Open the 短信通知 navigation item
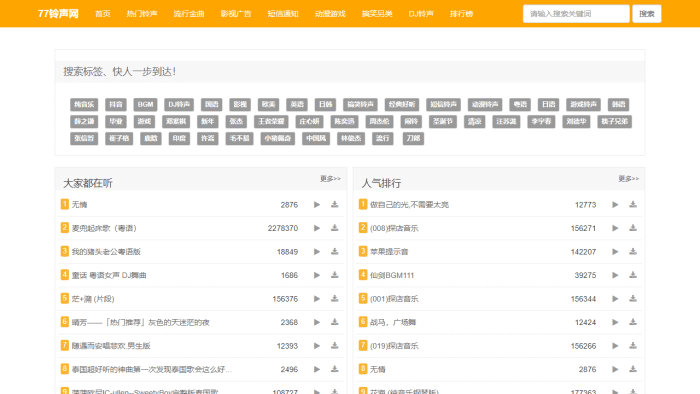The height and width of the screenshot is (394, 700). [283, 14]
